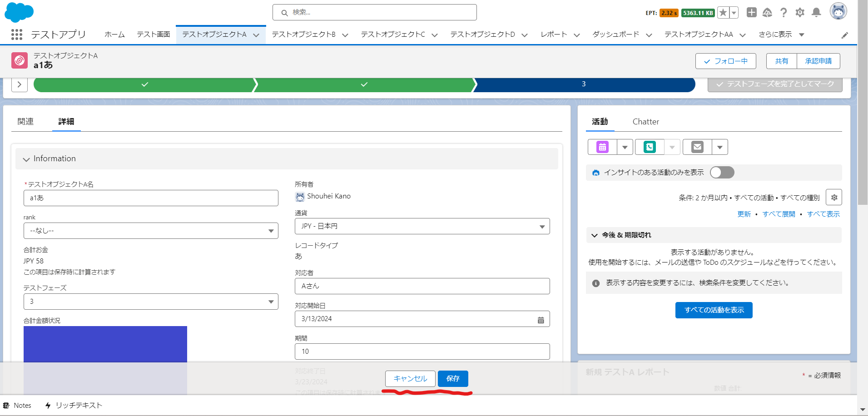Open the setup gear icon
Screen dimensions: 868x416
(x=800, y=13)
